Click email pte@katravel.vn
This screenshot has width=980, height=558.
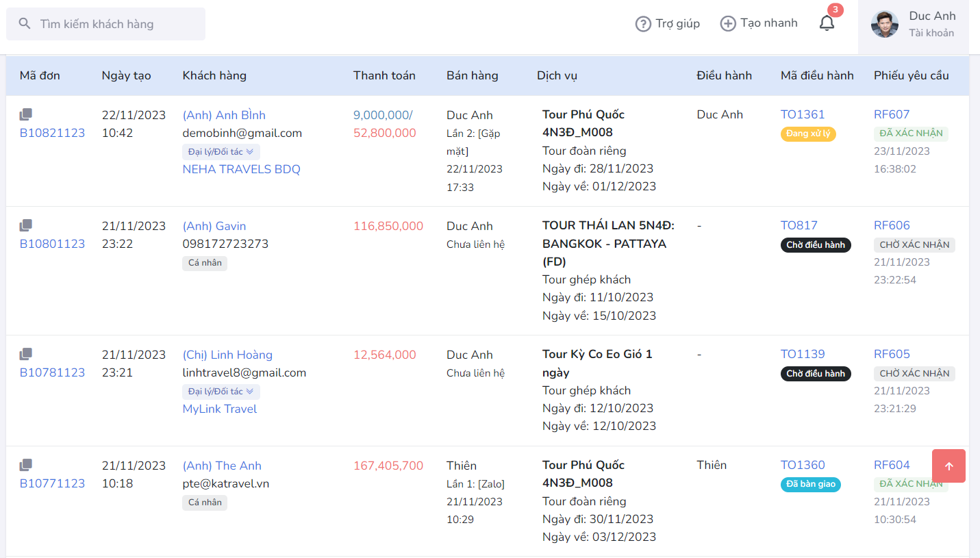225,483
